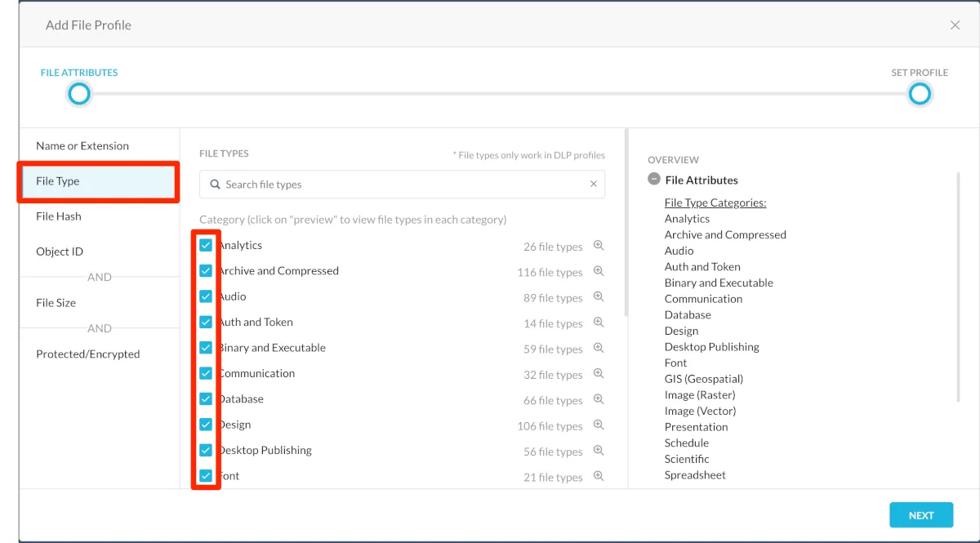Viewport: 980px width, 543px height.
Task: Close the Add File Profile dialog
Action: tap(955, 25)
